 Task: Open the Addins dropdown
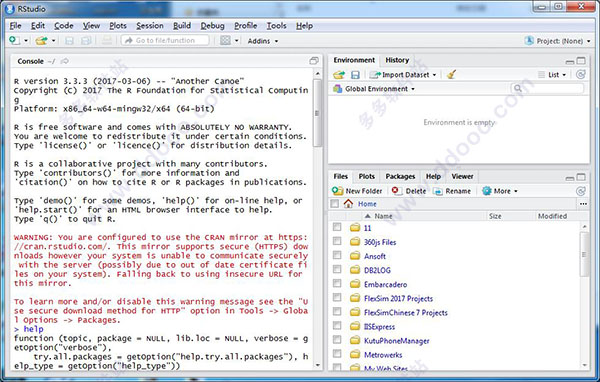(x=263, y=41)
